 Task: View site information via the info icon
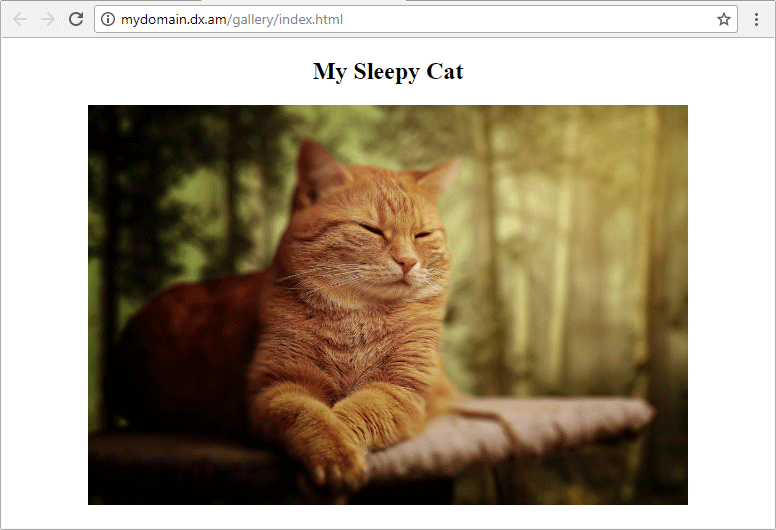coord(109,19)
